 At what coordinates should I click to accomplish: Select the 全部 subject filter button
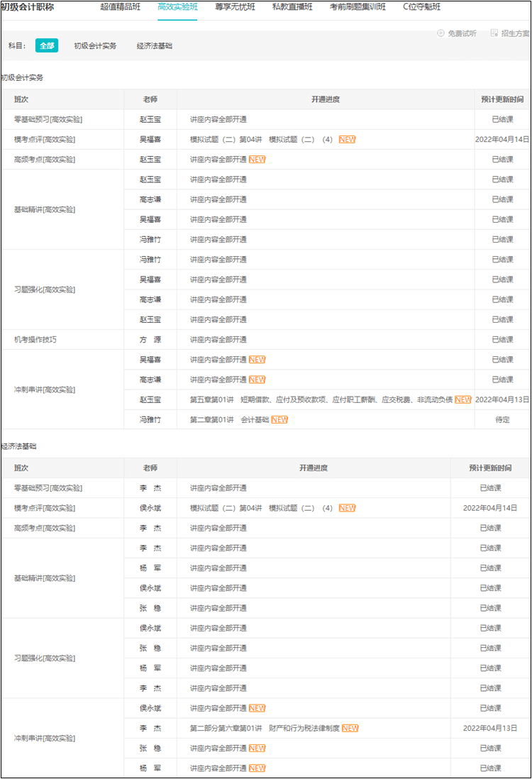[x=47, y=45]
